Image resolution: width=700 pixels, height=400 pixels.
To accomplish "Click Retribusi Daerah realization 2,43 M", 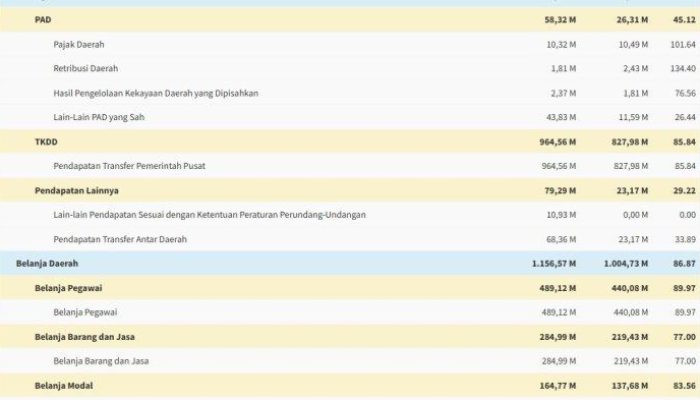I will [x=636, y=68].
